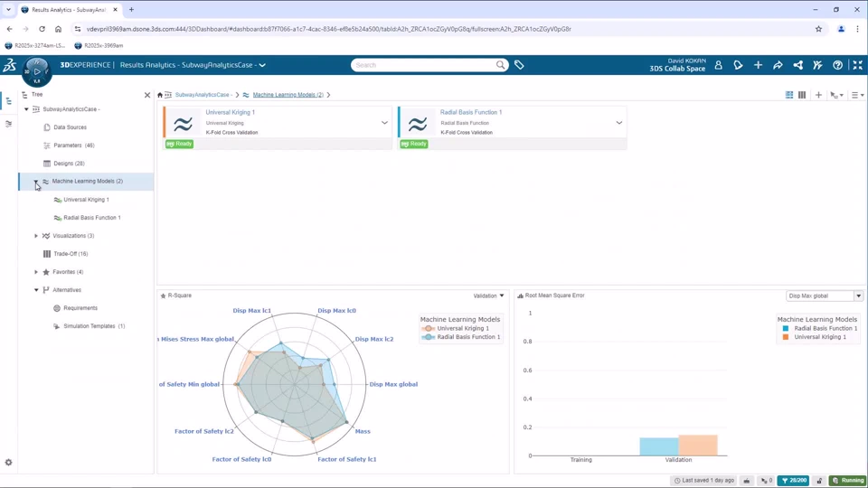This screenshot has height=488, width=868.
Task: Open the Radial Basis Function 1 card title
Action: [x=471, y=112]
